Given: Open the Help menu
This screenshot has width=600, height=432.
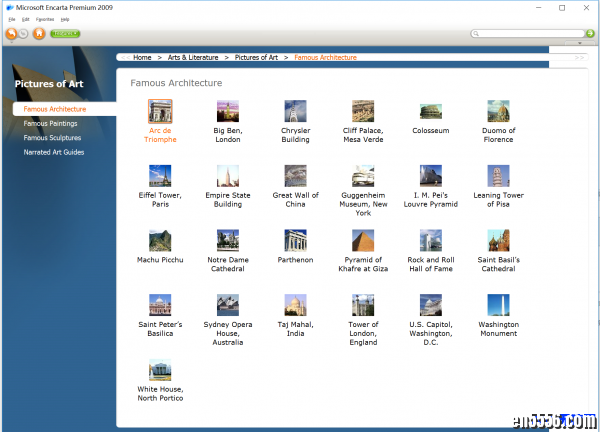Looking at the screenshot, I should [x=65, y=19].
